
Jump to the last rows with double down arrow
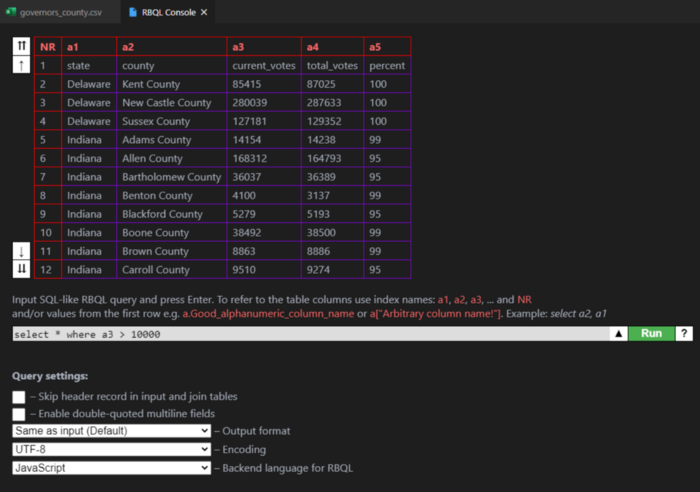[x=21, y=269]
